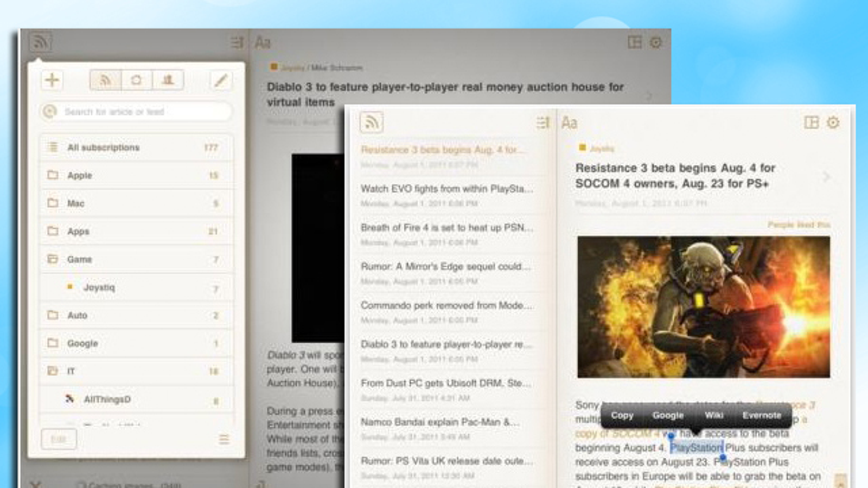This screenshot has height=488, width=868.
Task: Open article From Dust PC gets Ubisoft DRM
Action: click(448, 390)
